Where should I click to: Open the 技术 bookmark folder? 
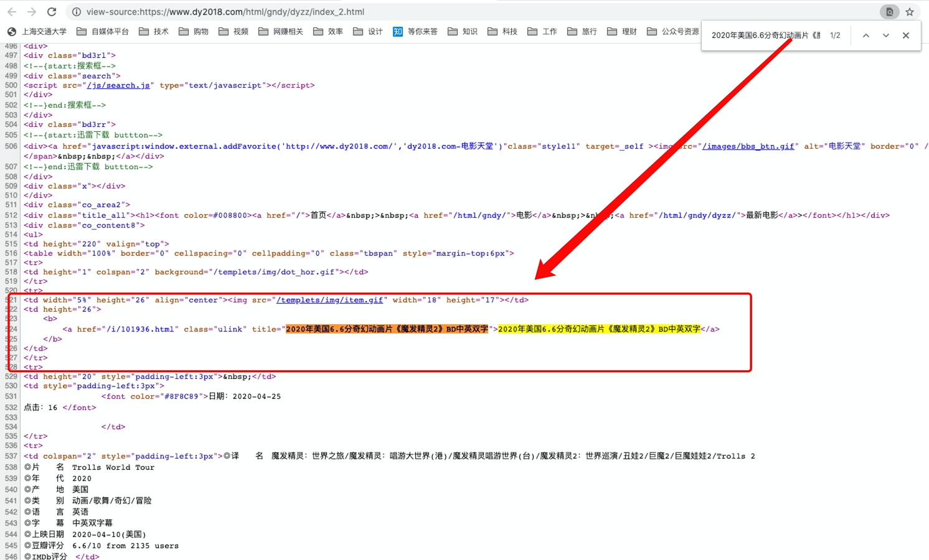(x=154, y=32)
